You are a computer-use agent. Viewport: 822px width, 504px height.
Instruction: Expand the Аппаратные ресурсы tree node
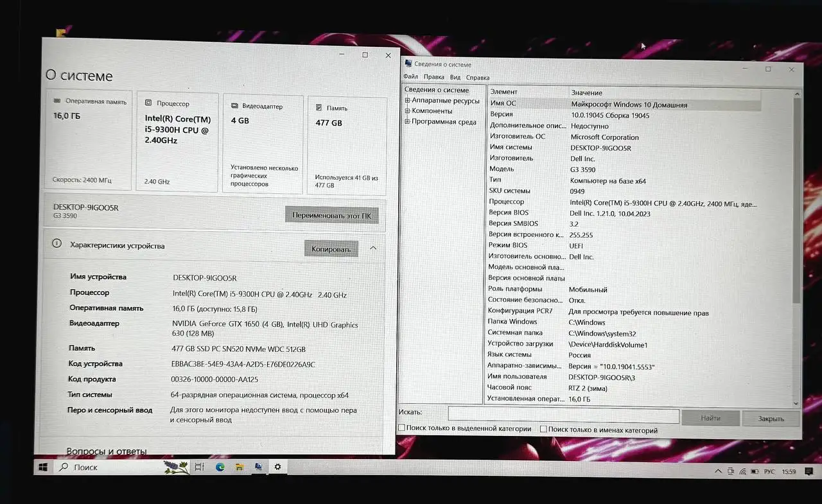pyautogui.click(x=407, y=100)
